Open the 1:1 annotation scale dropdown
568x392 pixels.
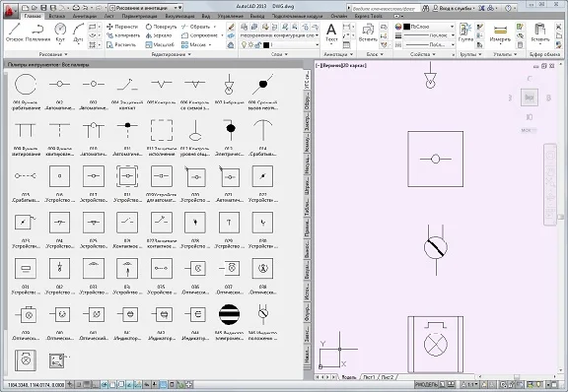coord(469,385)
